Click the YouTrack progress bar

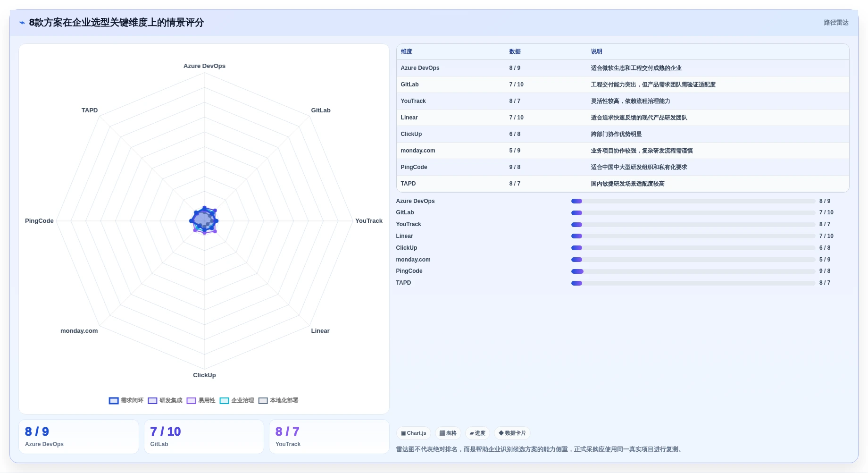coord(693,225)
